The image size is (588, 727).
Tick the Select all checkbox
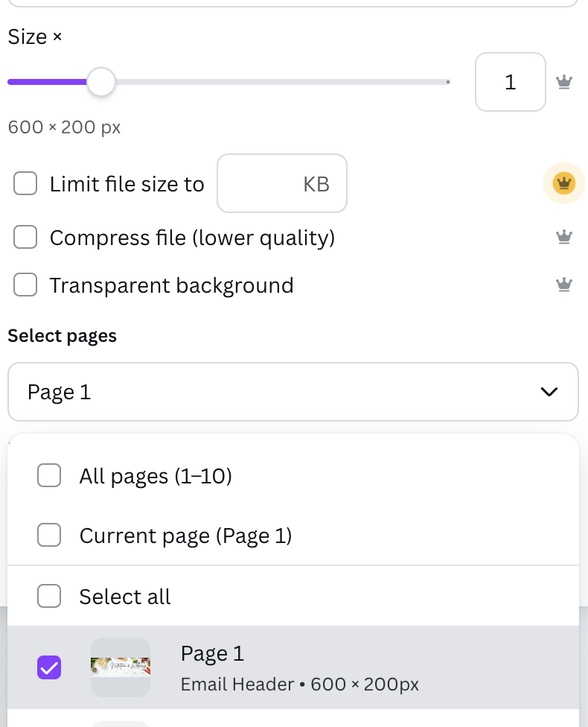tap(49, 596)
